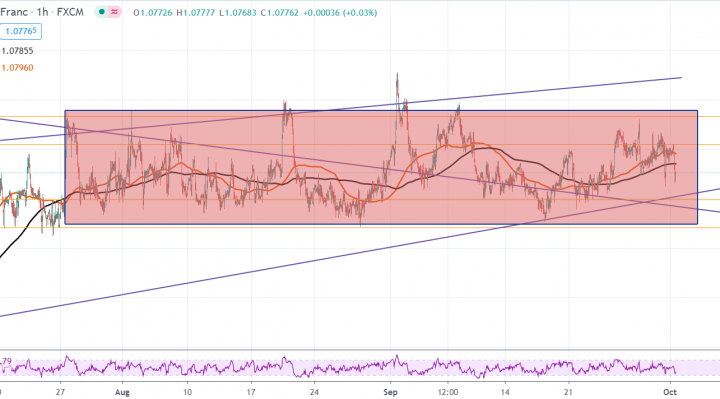Image resolution: width=720 pixels, height=399 pixels.
Task: Click the 24 date label on time axis
Action: 314,392
